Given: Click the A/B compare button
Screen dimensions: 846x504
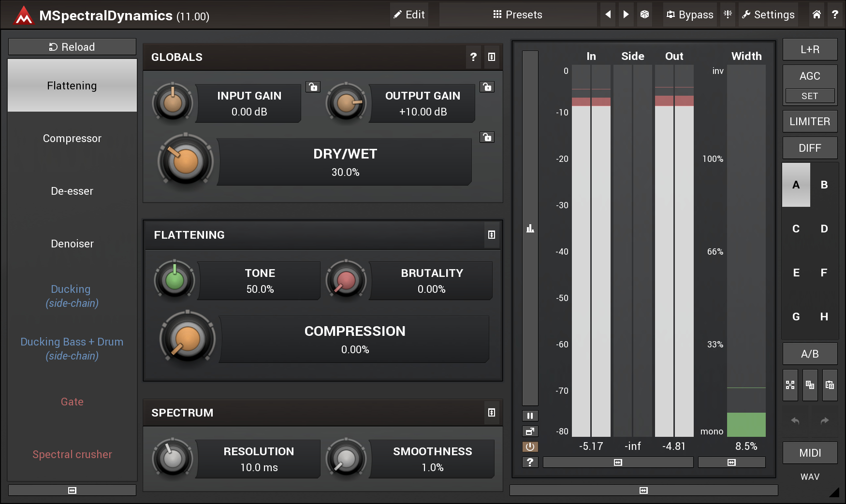Looking at the screenshot, I should (x=810, y=354).
